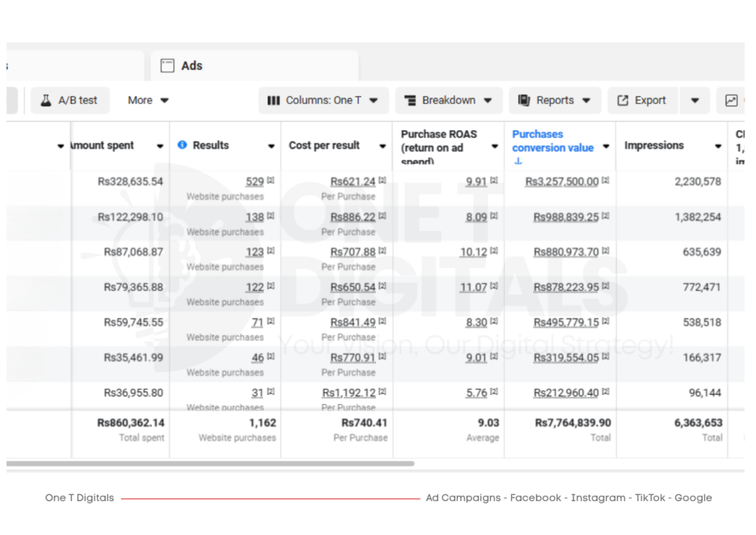Image resolution: width=756 pixels, height=535 pixels.
Task: Click the Results info icon
Action: [x=182, y=146]
